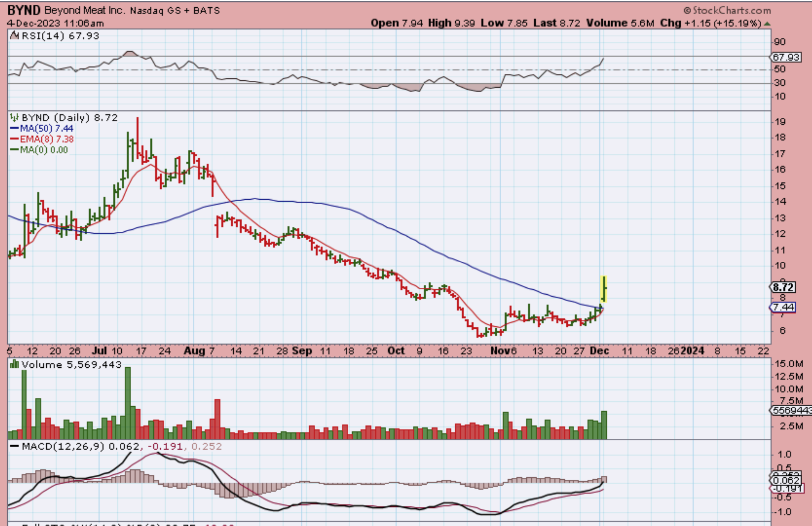Viewport: 812px width, 526px height.
Task: Click the Jul label on date axis
Action: coord(99,351)
